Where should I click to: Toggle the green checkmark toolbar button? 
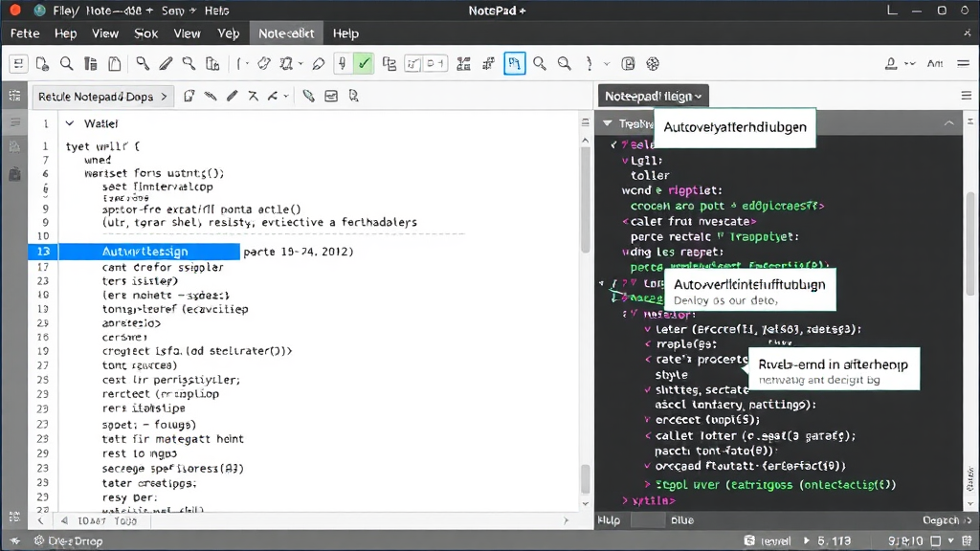pos(364,64)
